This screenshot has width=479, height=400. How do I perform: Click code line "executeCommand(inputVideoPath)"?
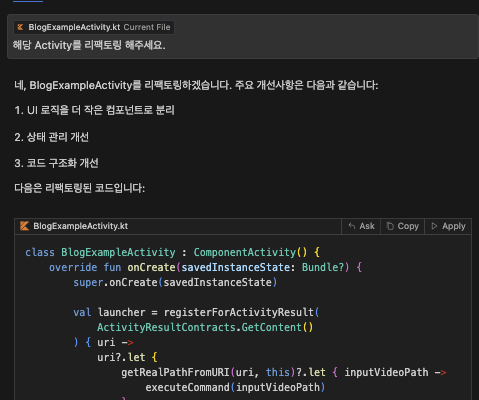[235, 387]
